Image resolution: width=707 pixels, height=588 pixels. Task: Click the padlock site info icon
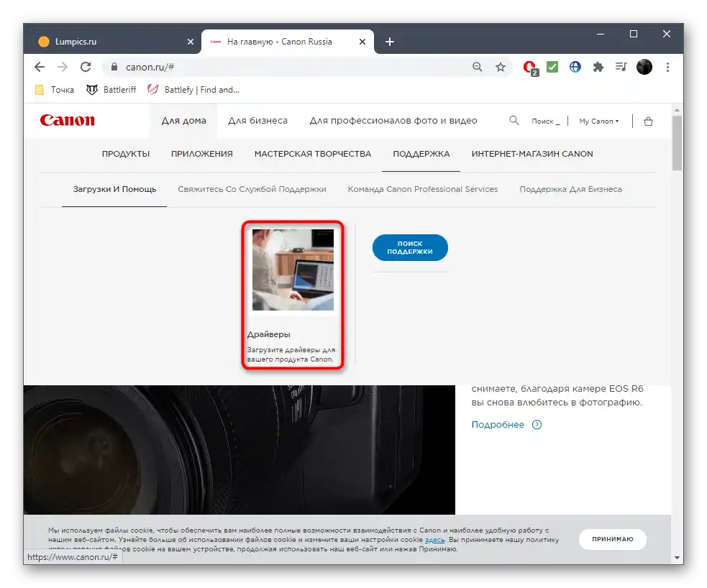pyautogui.click(x=114, y=67)
